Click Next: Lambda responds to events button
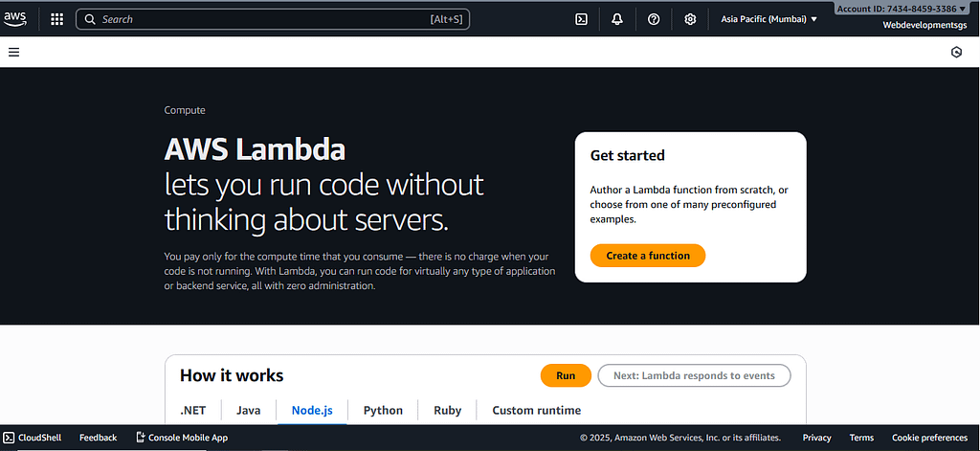The width and height of the screenshot is (980, 451). (x=695, y=376)
